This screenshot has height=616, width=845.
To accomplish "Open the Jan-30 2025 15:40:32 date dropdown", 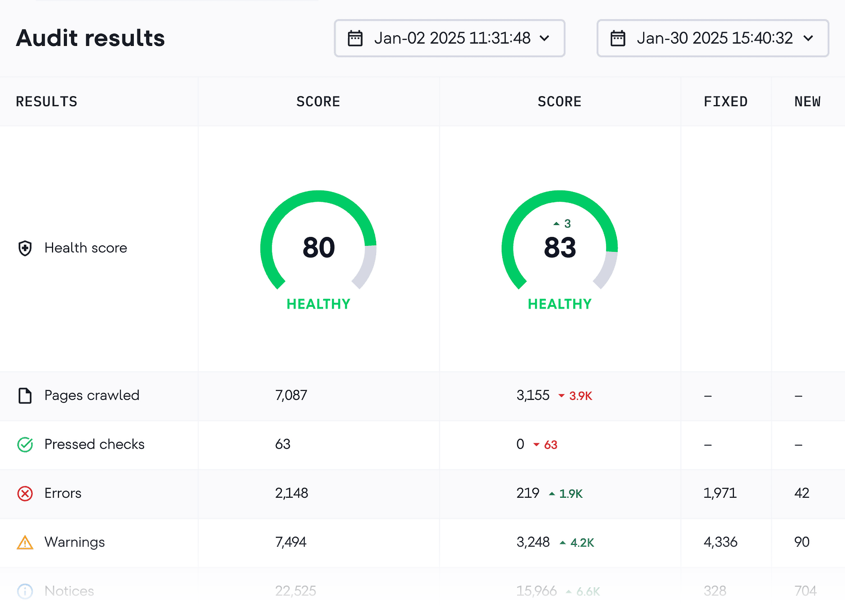I will pyautogui.click(x=713, y=38).
